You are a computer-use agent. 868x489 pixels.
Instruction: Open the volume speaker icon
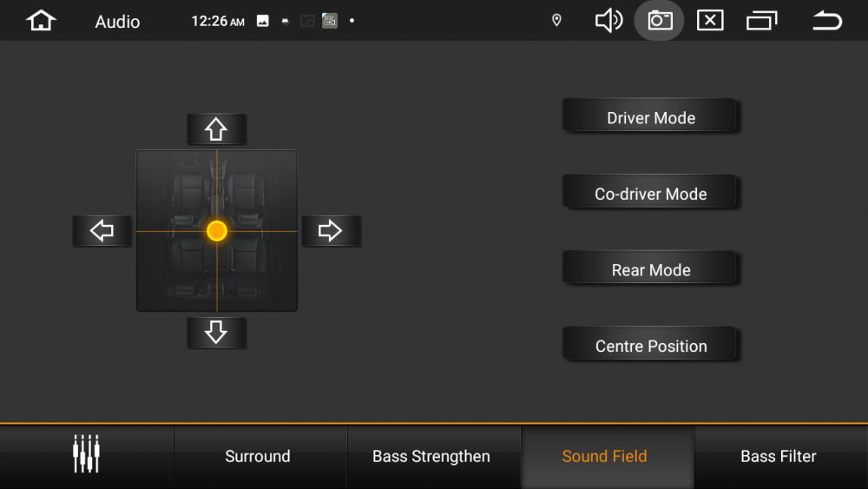[608, 21]
